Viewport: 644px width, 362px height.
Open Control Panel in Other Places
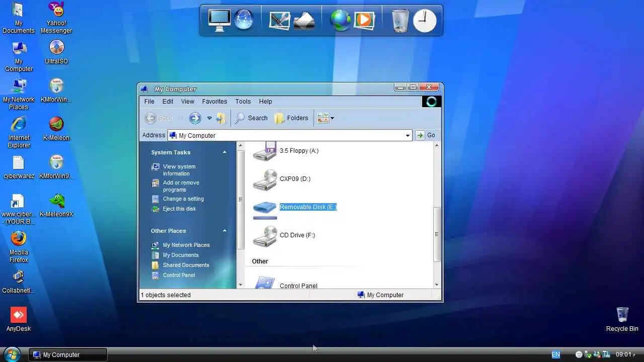coord(174,275)
